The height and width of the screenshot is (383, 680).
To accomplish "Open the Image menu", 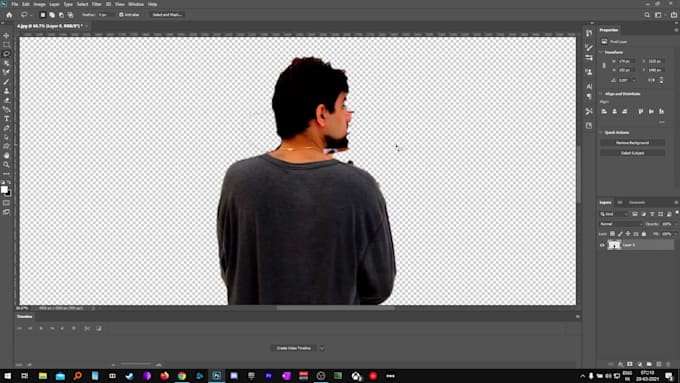I will 39,4.
